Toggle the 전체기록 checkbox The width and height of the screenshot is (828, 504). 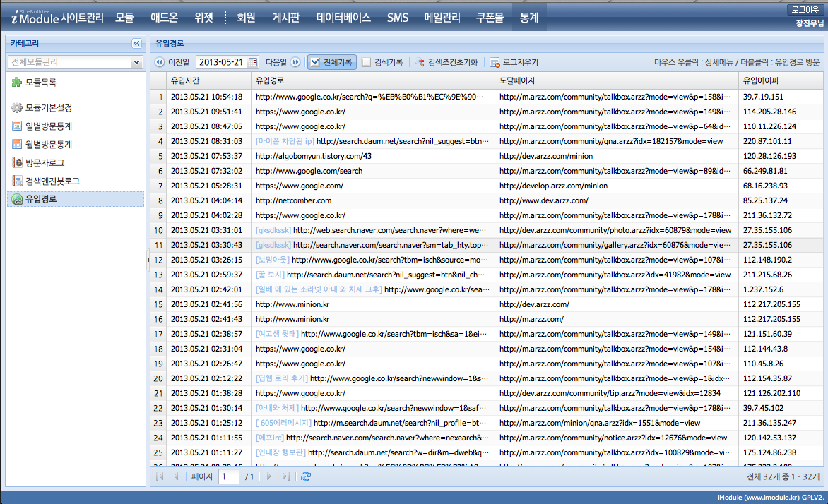[315, 62]
